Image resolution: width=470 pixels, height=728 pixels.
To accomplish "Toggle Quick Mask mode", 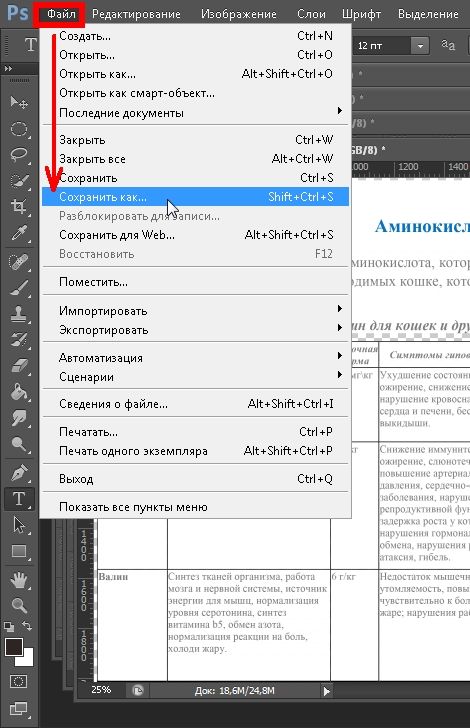I will click(19, 682).
